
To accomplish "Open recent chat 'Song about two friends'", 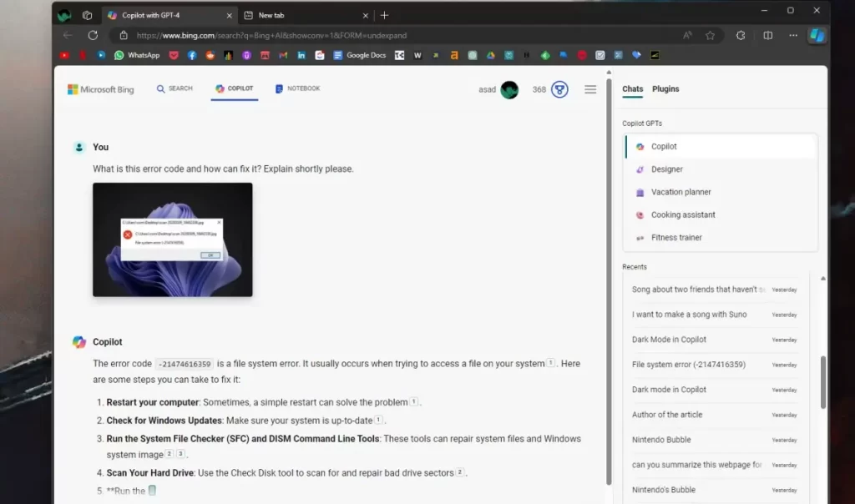I will point(715,290).
